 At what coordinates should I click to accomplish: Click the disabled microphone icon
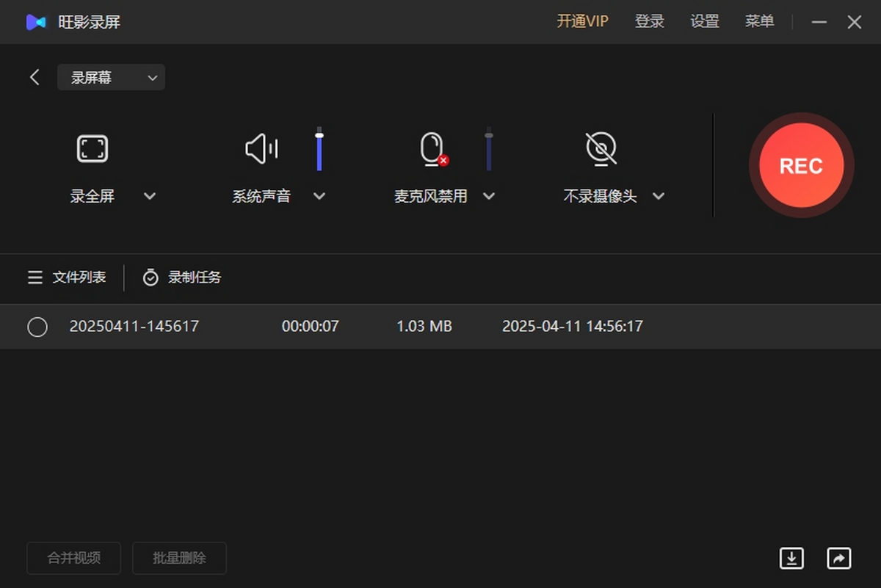[x=433, y=149]
